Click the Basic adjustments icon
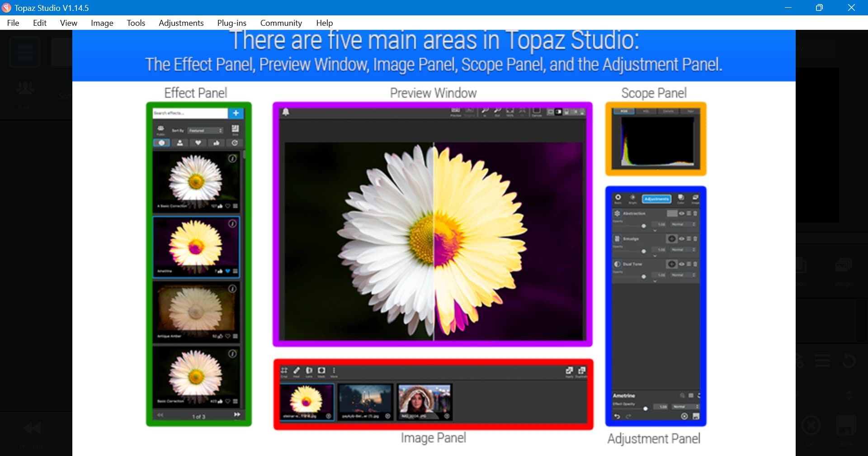Viewport: 868px width, 456px height. point(618,199)
